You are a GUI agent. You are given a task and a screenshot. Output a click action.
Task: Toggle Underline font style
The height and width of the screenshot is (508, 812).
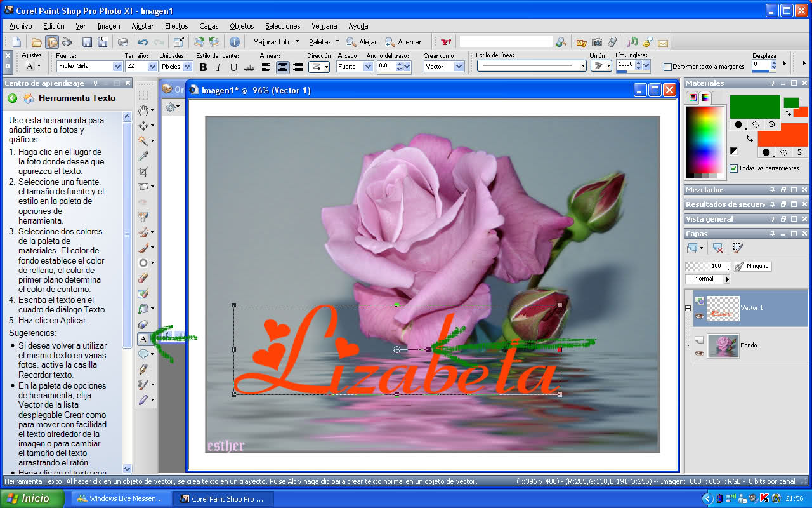point(233,67)
